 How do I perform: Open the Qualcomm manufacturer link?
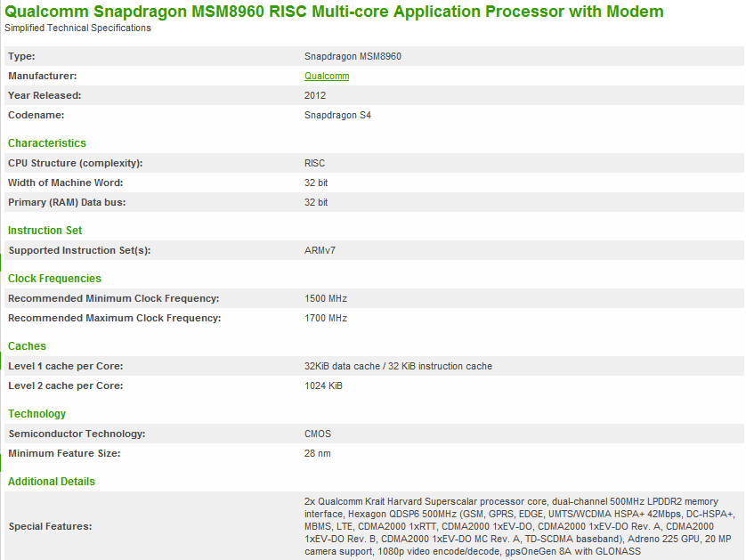click(x=327, y=77)
